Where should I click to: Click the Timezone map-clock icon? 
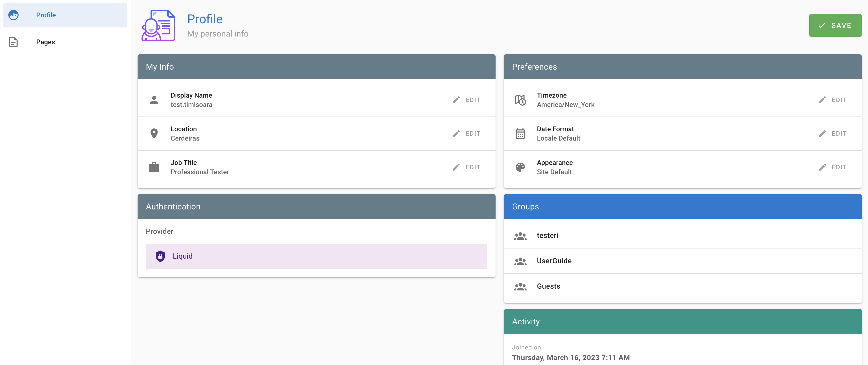pos(520,100)
